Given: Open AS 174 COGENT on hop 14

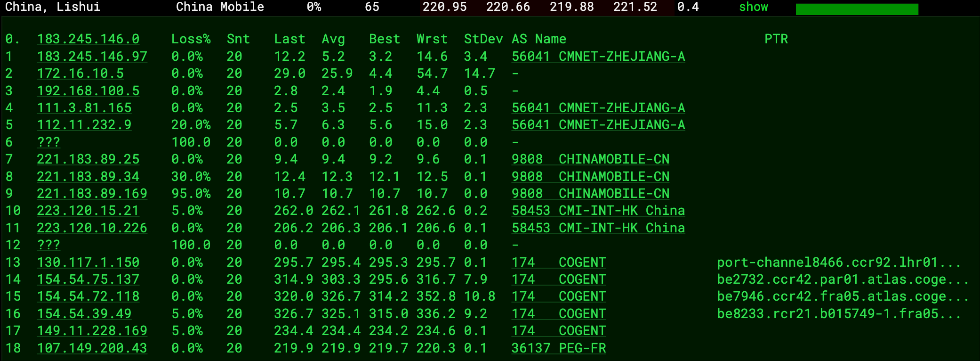Looking at the screenshot, I should coord(559,279).
